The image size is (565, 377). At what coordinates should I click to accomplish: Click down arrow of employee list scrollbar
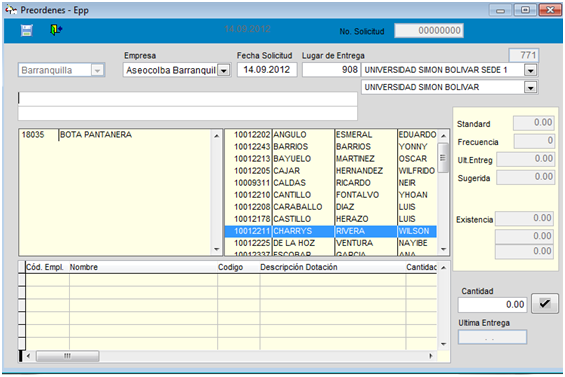pyautogui.click(x=443, y=249)
